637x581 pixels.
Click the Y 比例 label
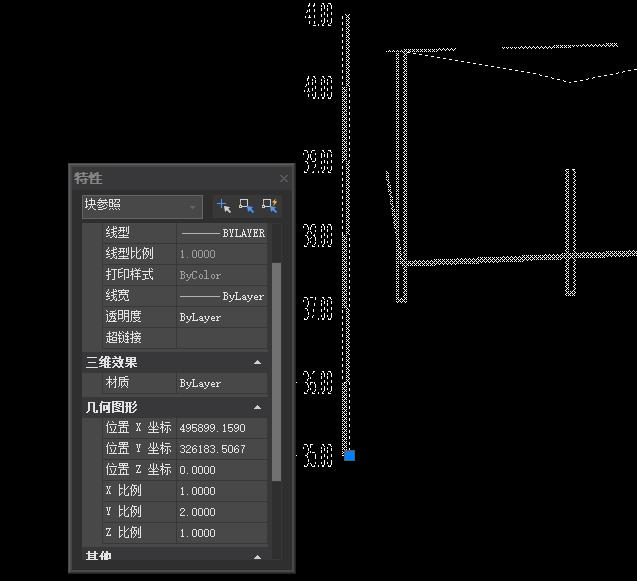click(124, 511)
